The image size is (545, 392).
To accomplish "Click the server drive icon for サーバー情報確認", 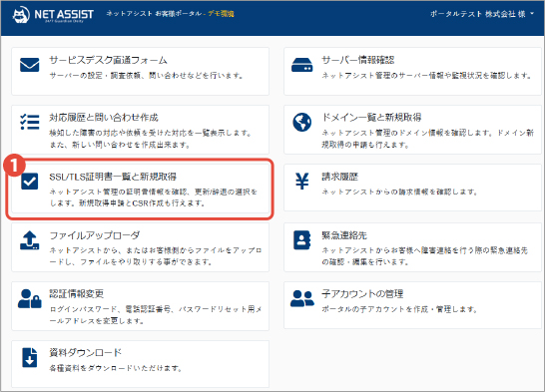I will [x=302, y=65].
